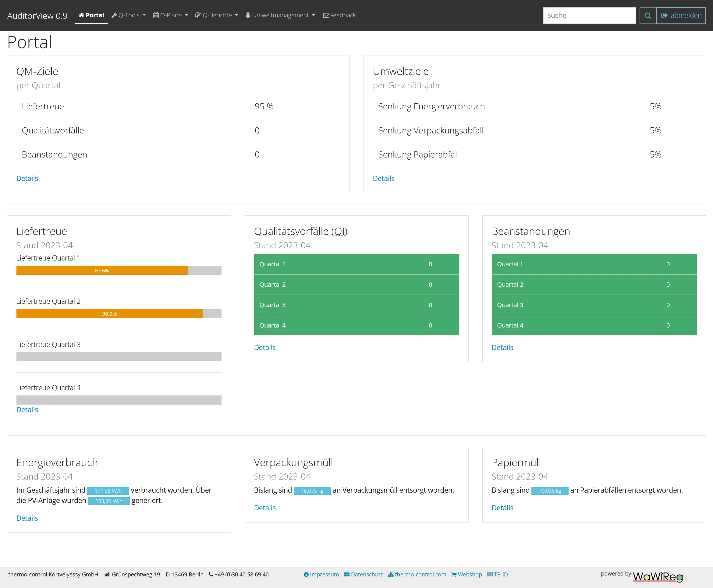Click the house icon before Grünspechtweg address
This screenshot has height=588, width=713.
coord(107,575)
